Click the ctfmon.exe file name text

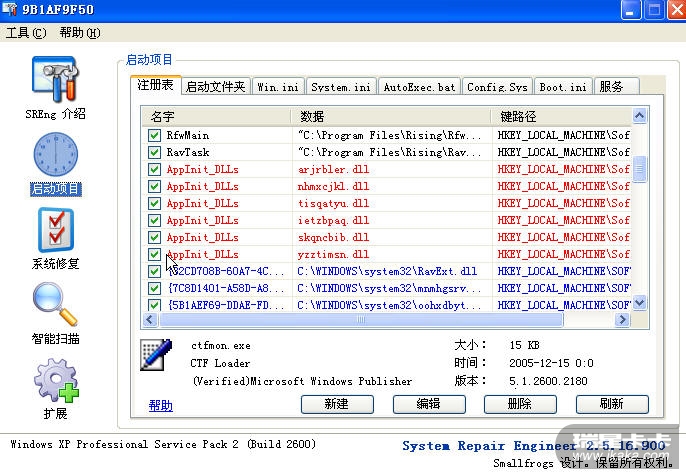tap(221, 345)
